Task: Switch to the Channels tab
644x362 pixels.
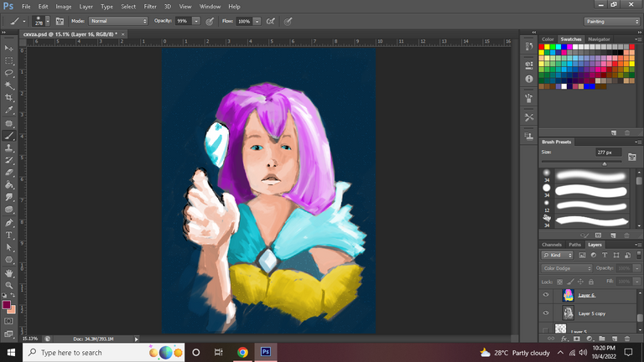Action: click(x=552, y=245)
